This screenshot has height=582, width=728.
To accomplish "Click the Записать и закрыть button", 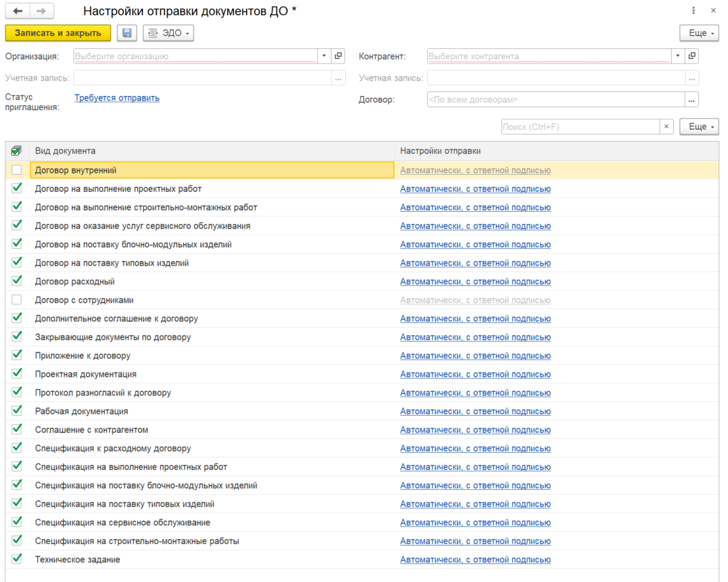I will pos(58,33).
